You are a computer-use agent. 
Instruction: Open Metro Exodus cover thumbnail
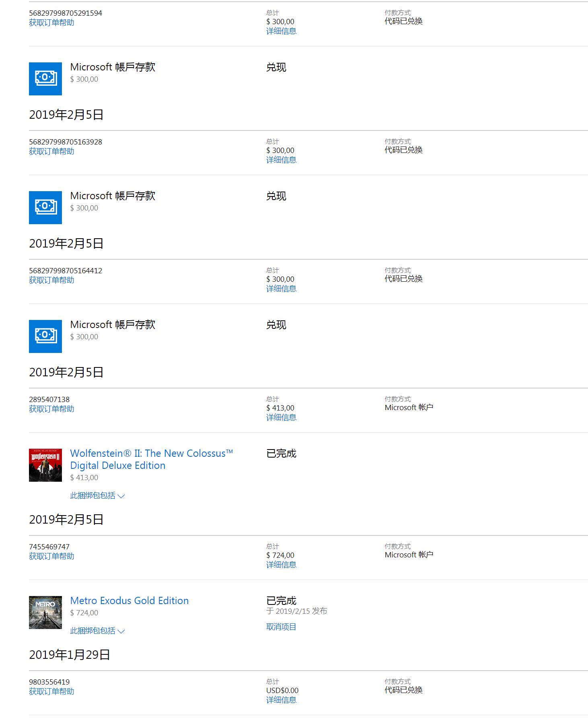[x=45, y=613]
